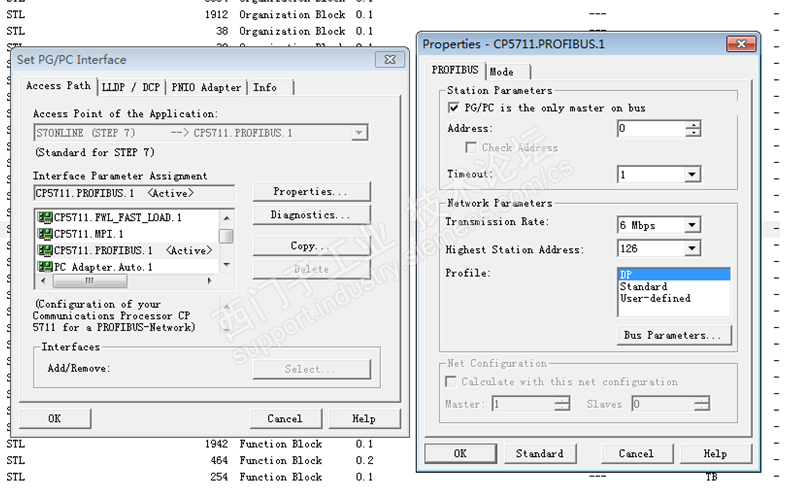
Task: Switch to the Info tab
Action: [x=265, y=88]
